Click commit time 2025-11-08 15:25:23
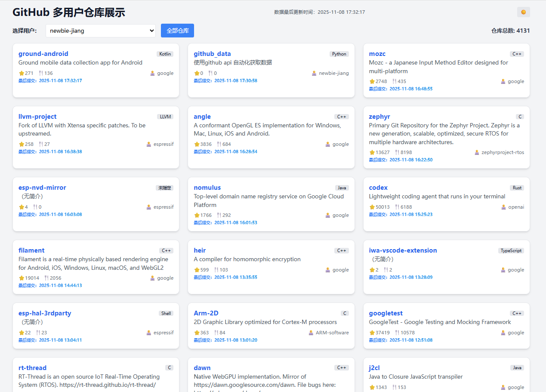Image resolution: width=546 pixels, height=392 pixels. click(x=411, y=214)
